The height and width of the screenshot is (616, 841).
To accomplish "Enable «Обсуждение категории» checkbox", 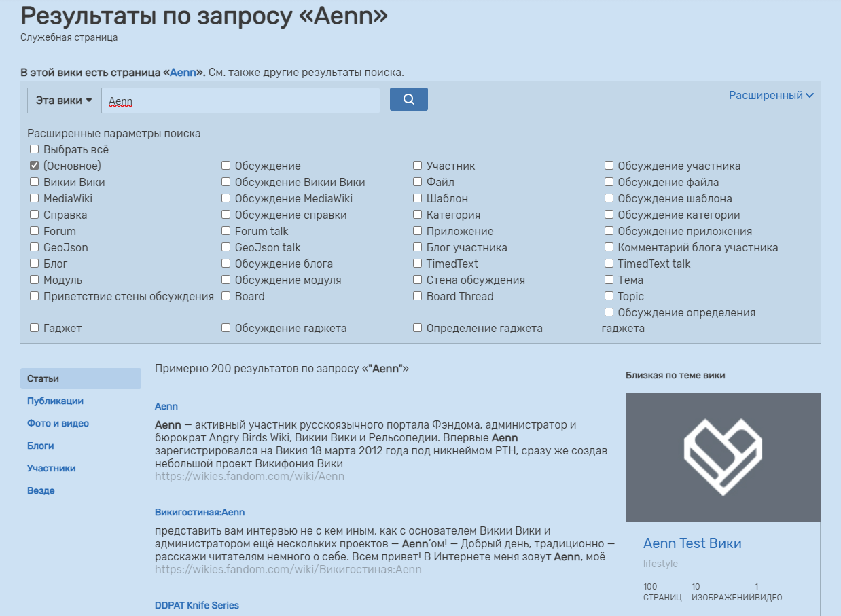I will tap(609, 215).
